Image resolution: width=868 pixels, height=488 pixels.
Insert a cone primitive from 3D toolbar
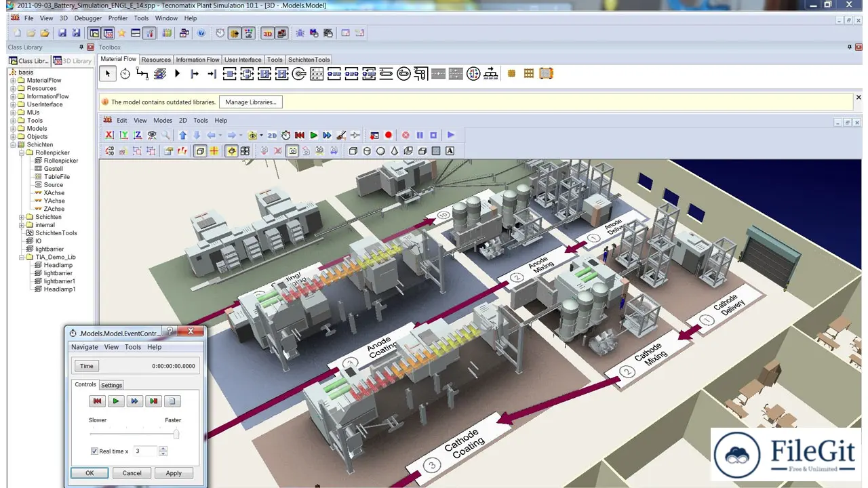click(x=395, y=151)
